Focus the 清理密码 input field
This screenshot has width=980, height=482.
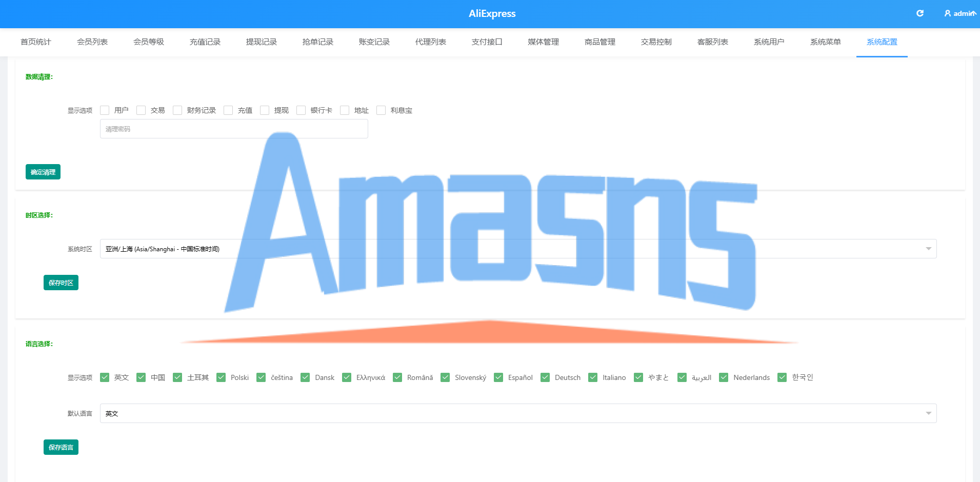[234, 129]
